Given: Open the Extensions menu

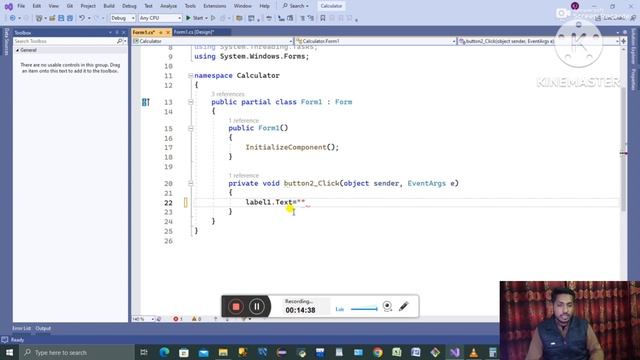Looking at the screenshot, I should pos(214,6).
